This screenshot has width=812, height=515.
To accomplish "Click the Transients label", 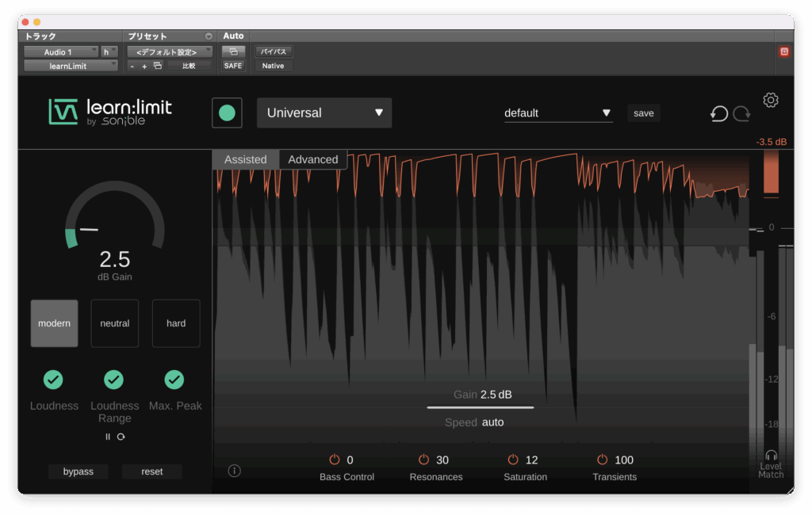I will pyautogui.click(x=615, y=477).
